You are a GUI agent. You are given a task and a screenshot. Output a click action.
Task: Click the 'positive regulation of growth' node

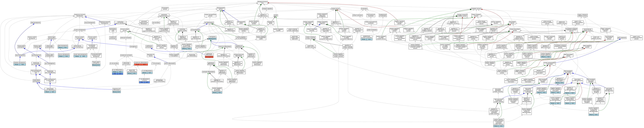[278, 30]
